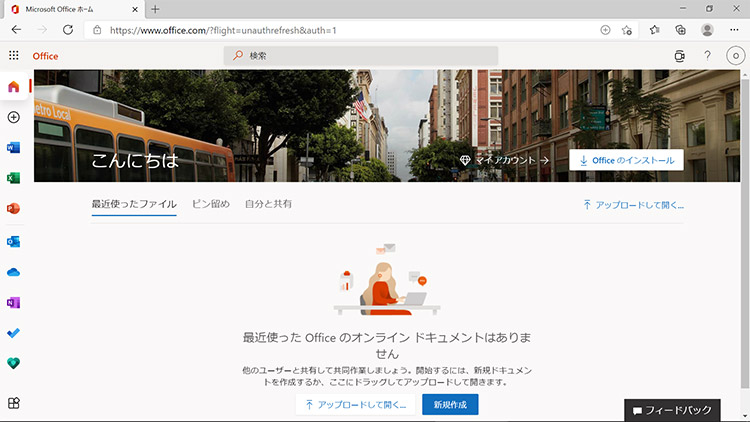Select the 自分と共有 tab
This screenshot has width=750, height=422.
coord(268,204)
